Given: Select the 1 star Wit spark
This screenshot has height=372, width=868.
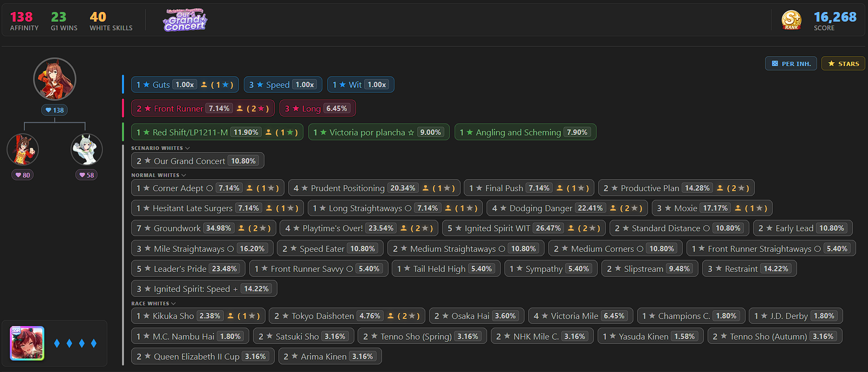Looking at the screenshot, I should [x=361, y=84].
